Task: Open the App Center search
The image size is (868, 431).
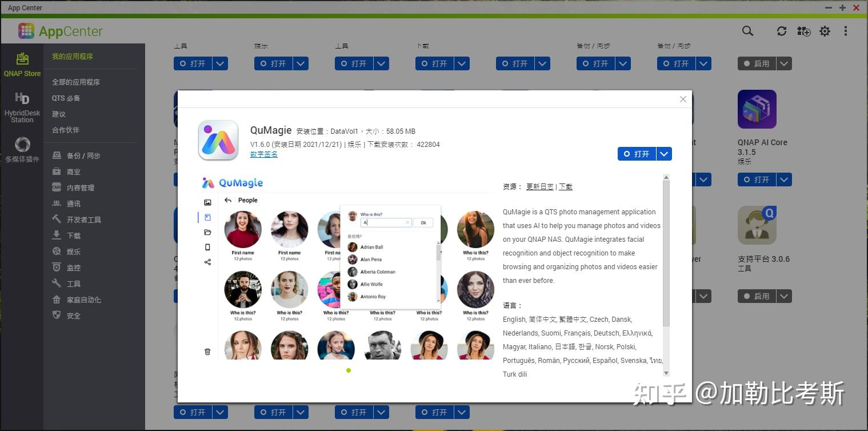Action: pyautogui.click(x=747, y=31)
